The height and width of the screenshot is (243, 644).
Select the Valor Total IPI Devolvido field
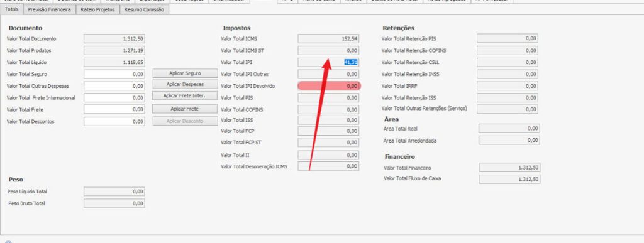click(x=328, y=86)
